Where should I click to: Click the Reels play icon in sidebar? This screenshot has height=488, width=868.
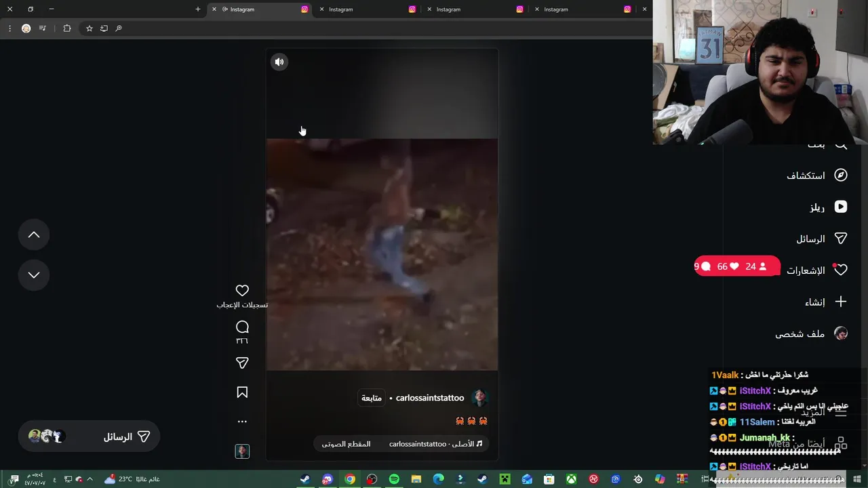tap(841, 207)
